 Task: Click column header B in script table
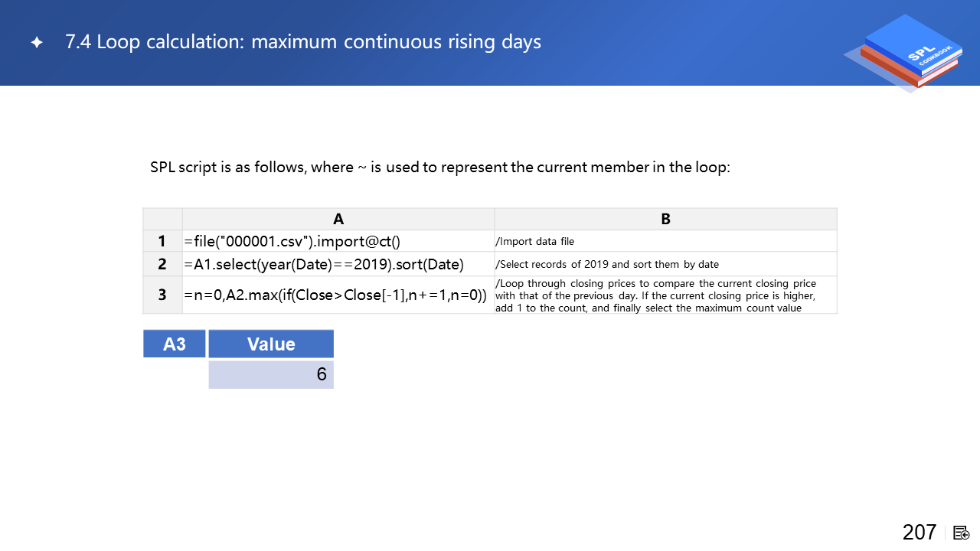[665, 219]
